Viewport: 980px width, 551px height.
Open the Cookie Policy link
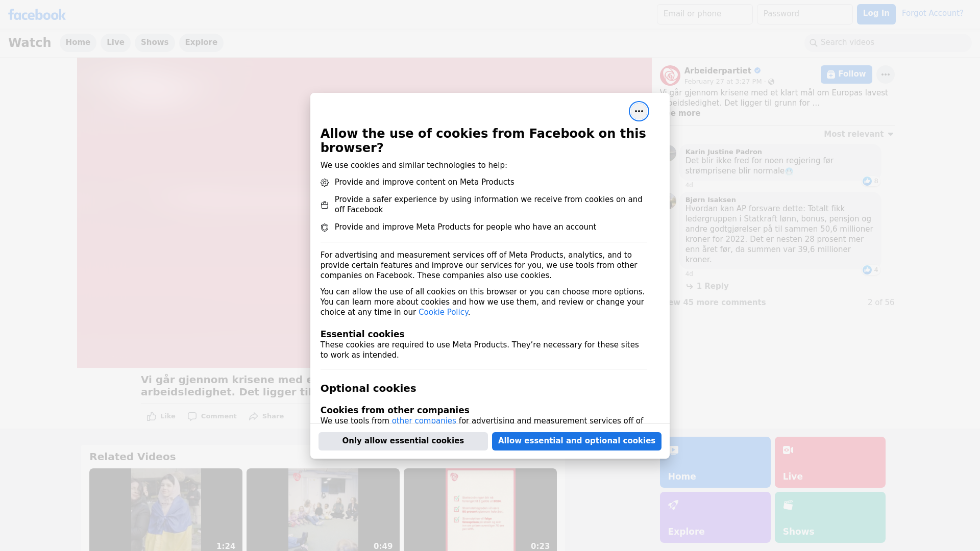tap(443, 312)
